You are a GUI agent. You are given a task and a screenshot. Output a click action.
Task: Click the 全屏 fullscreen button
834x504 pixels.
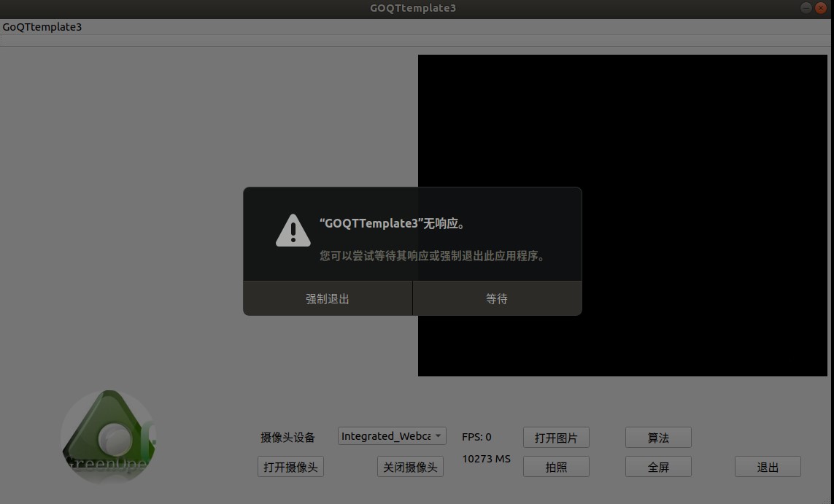658,467
